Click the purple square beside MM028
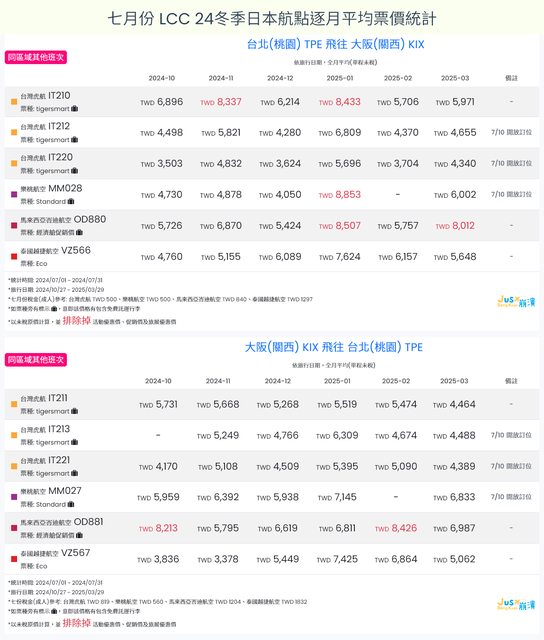 [14, 195]
